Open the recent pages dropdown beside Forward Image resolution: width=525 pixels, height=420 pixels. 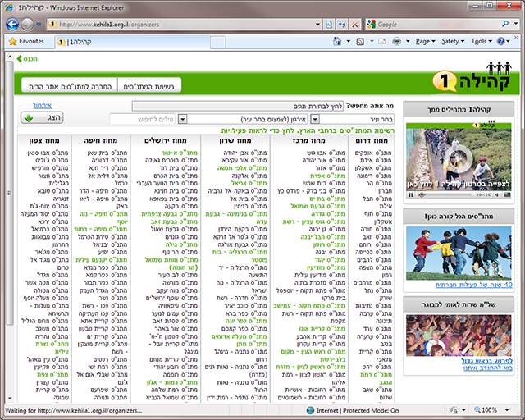[39, 25]
